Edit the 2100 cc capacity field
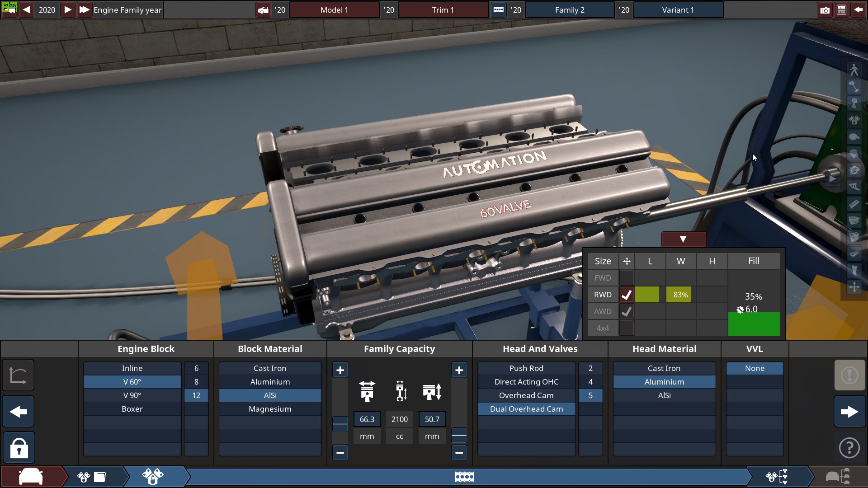 point(400,419)
